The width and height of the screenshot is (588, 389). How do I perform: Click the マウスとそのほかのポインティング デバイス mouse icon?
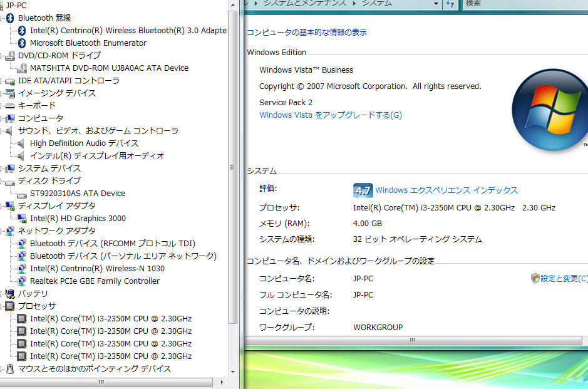(10, 369)
